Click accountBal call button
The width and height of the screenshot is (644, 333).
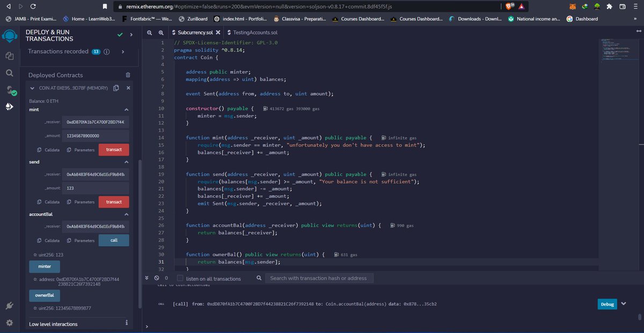tap(114, 240)
